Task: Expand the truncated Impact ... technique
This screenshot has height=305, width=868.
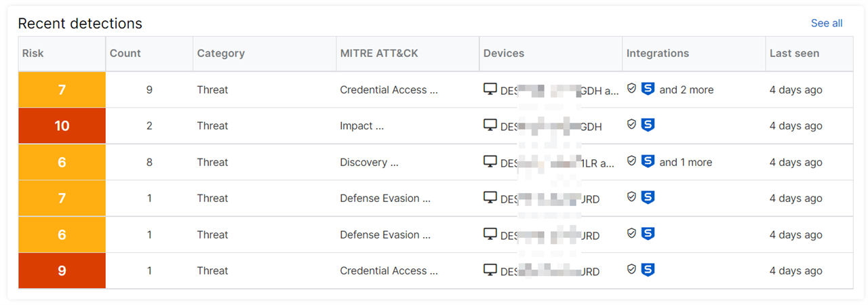Action: [x=362, y=126]
